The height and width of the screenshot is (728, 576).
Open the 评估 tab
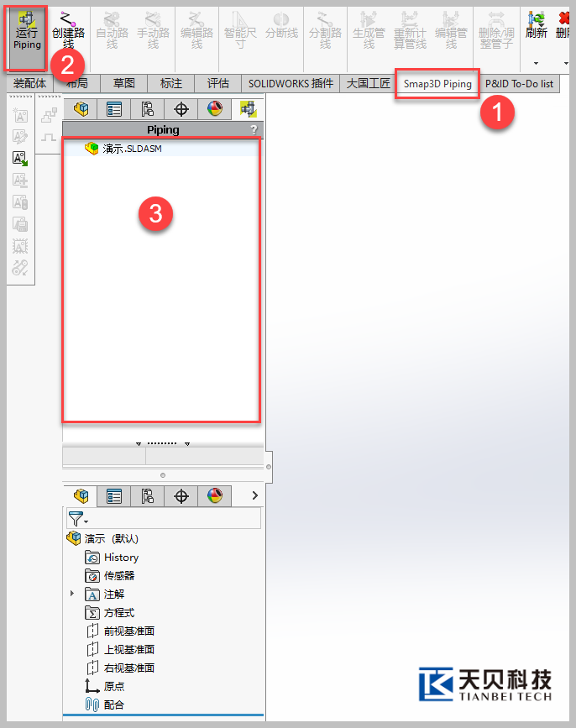pos(217,84)
